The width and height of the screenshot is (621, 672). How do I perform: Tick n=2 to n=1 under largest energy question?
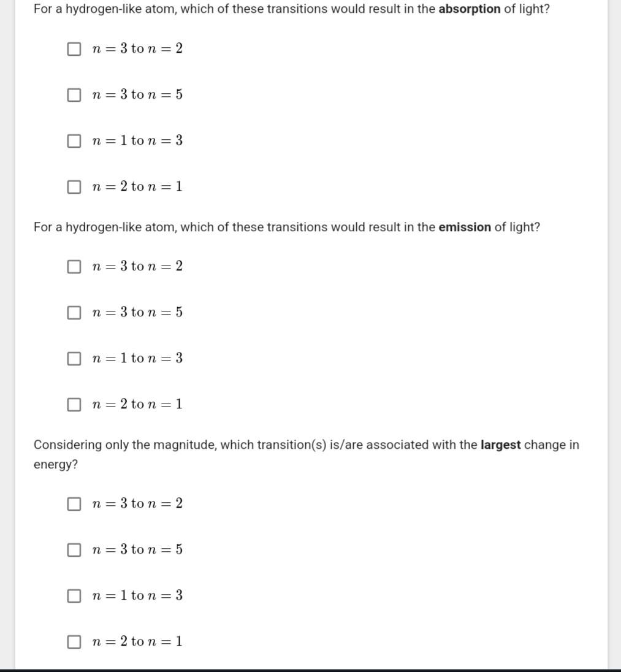[74, 641]
